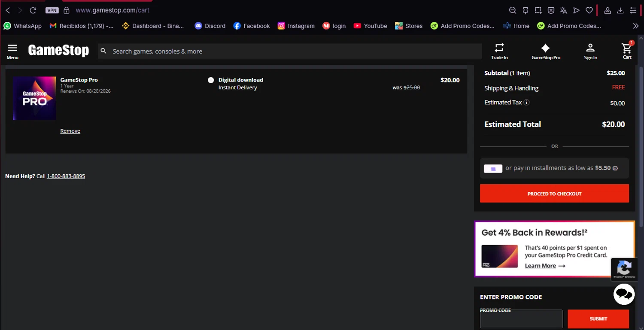Open the Trade-In icon
644x330 pixels.
pyautogui.click(x=499, y=51)
